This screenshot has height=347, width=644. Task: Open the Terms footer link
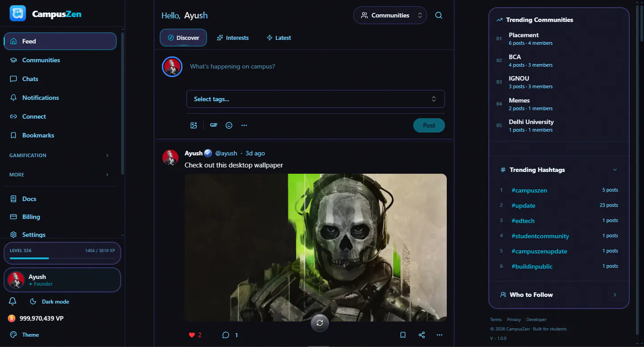(x=496, y=320)
